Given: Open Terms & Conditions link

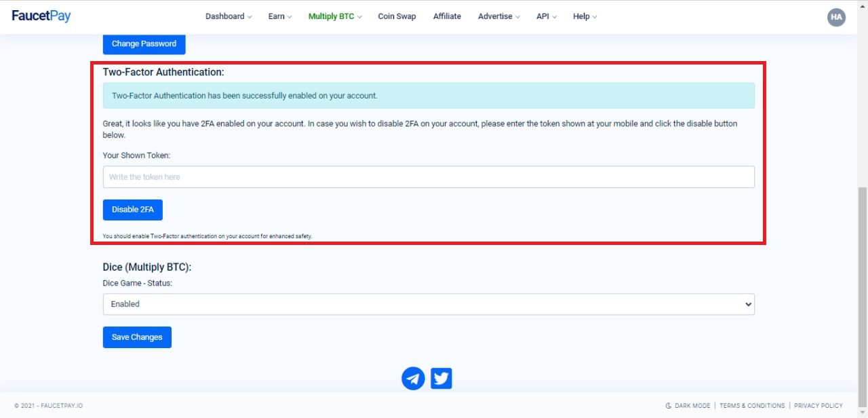Looking at the screenshot, I should pos(752,406).
